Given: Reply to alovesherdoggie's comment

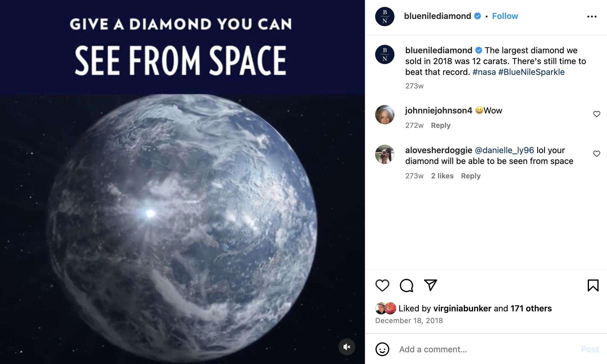Looking at the screenshot, I should tap(471, 176).
